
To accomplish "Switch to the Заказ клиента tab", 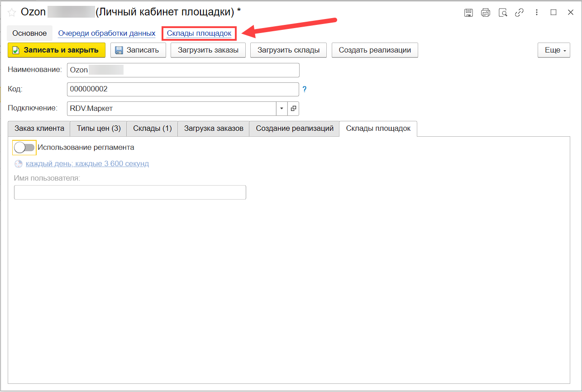I will pos(39,129).
